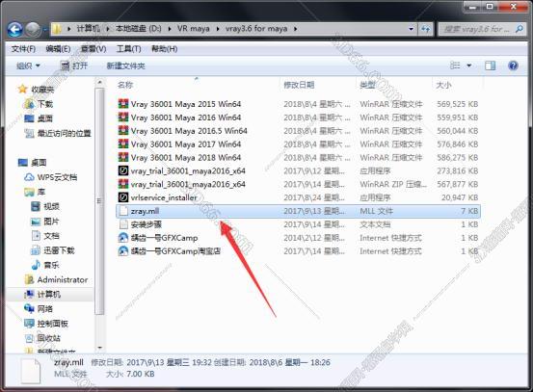Screen dimensions: 533x392
Task: Click the 569,525 KB size cell
Action: [x=458, y=104]
